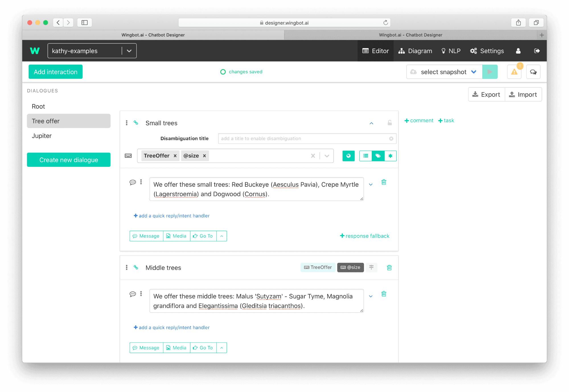Viewport: 569px width, 392px height.
Task: Add a response fallback
Action: (x=364, y=236)
